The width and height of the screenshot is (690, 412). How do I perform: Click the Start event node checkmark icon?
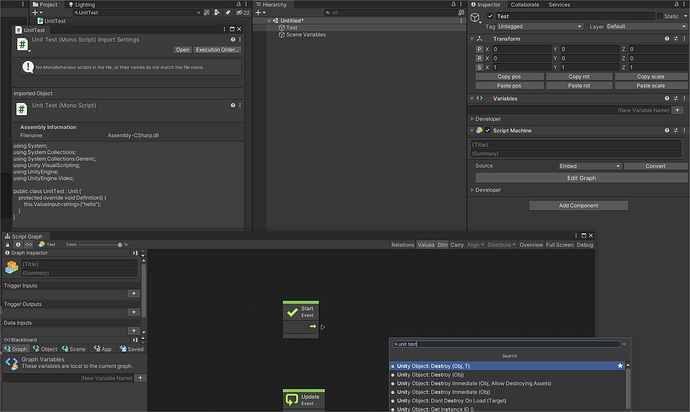tap(291, 314)
